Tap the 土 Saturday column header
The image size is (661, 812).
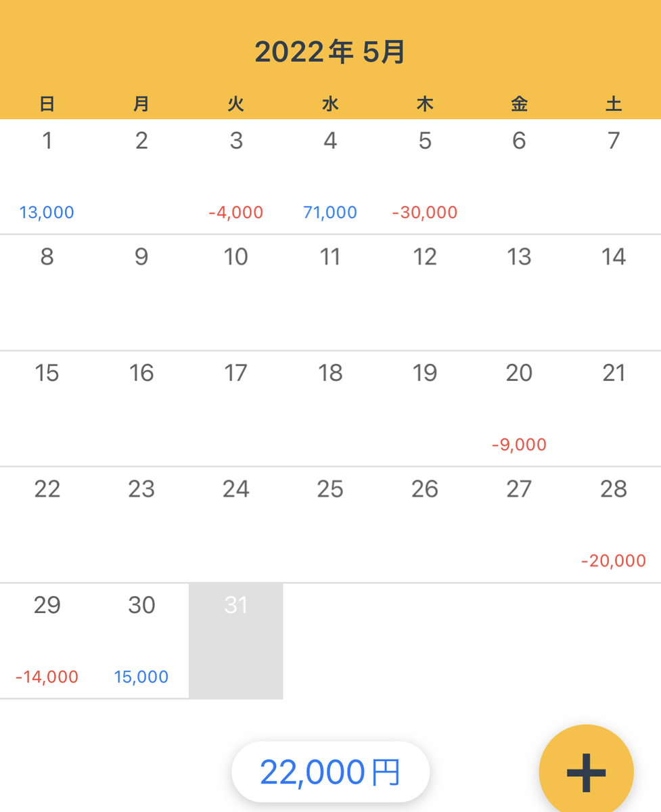pos(614,104)
